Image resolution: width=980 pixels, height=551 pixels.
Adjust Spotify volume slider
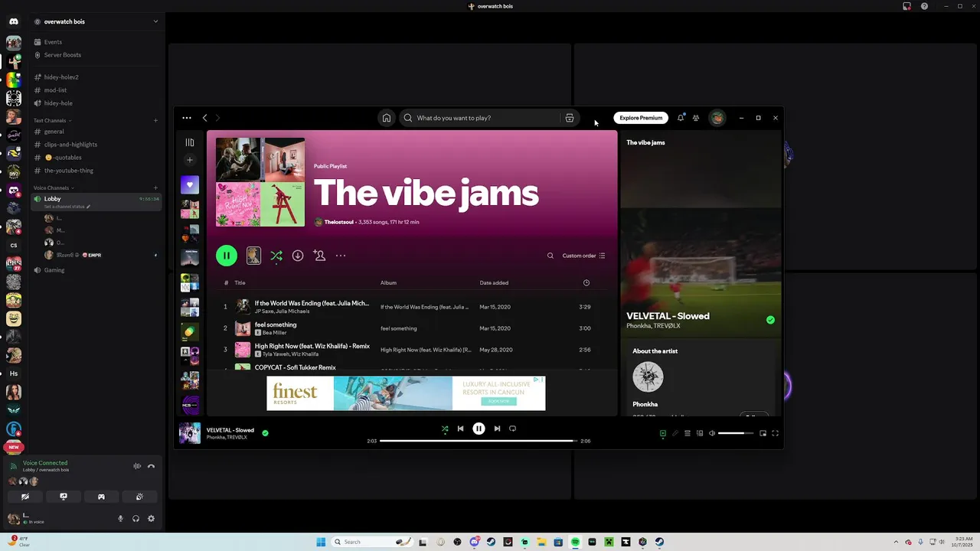pyautogui.click(x=737, y=433)
